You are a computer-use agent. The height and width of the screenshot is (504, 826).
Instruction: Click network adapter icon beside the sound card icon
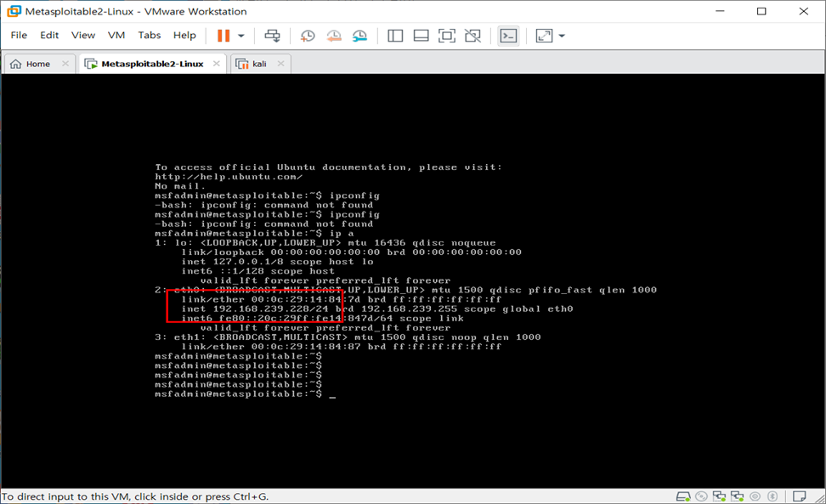point(737,496)
